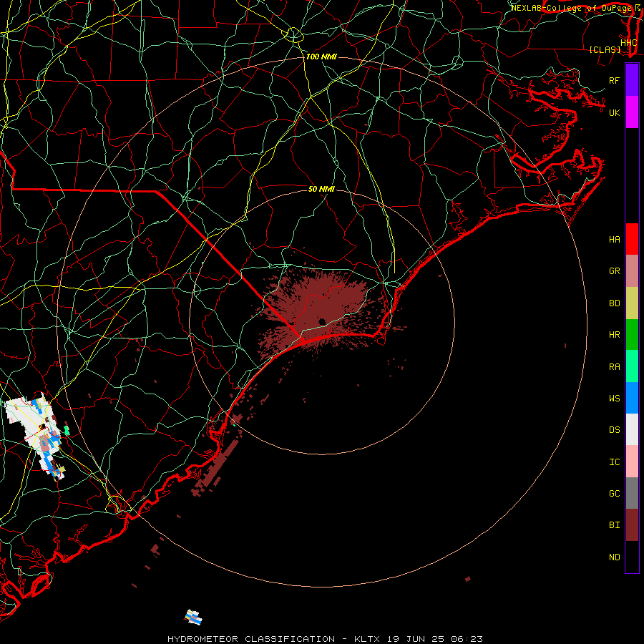This screenshot has height=644, width=644.
Task: Click the GC legend label
Action: click(614, 493)
